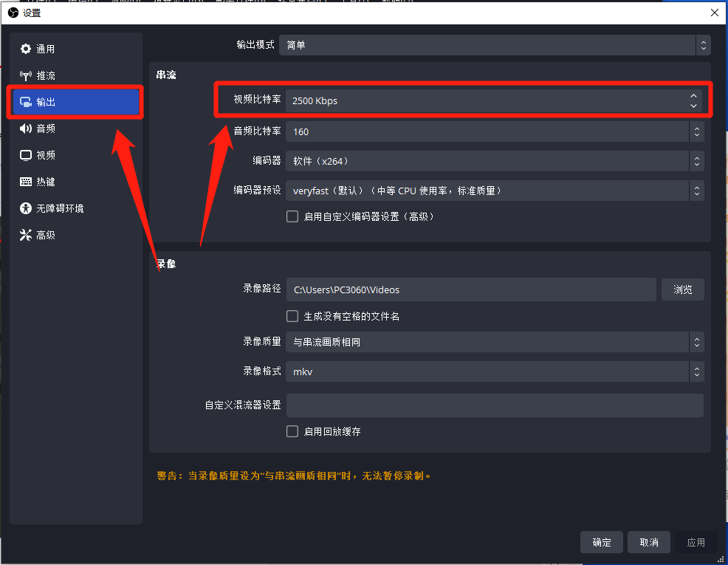Select the Accessibility (无障碍环境) icon
This screenshot has width=728, height=565.
coord(26,208)
